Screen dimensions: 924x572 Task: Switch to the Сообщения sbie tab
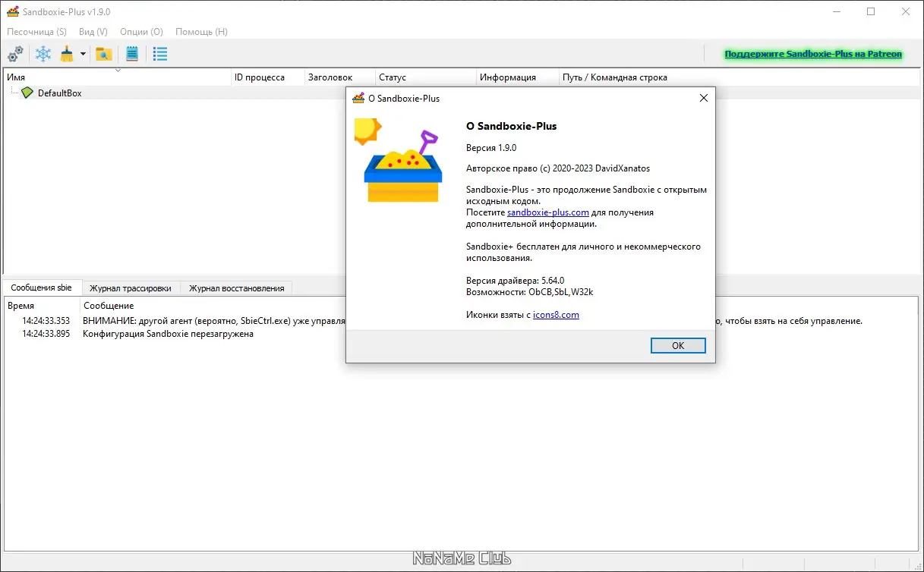click(42, 288)
